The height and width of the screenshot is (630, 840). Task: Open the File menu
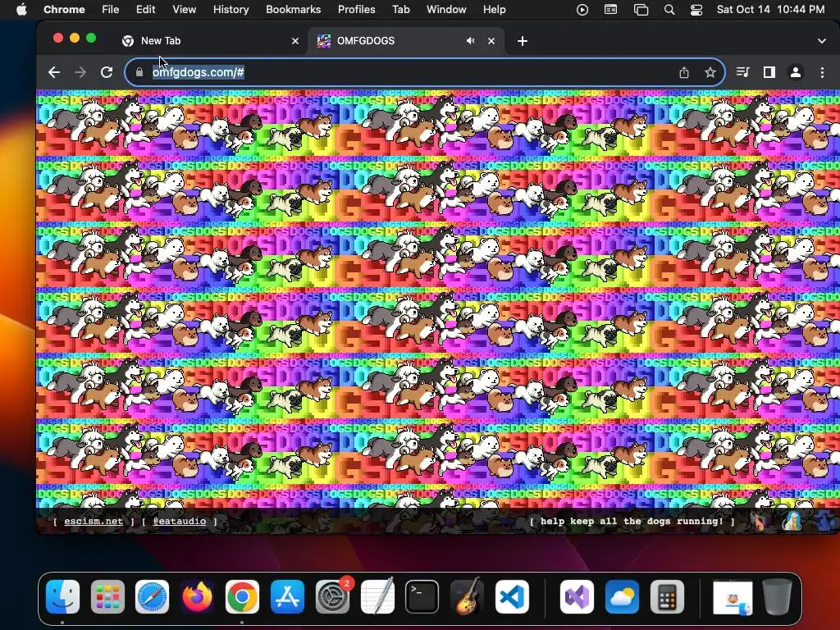[x=111, y=10]
